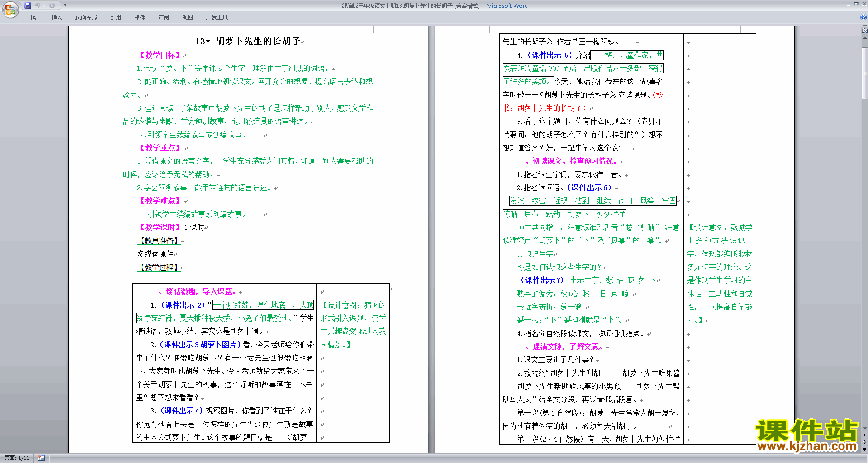Click the line 4.指名分自然段读课文
The height and width of the screenshot is (463, 868).
(581, 333)
